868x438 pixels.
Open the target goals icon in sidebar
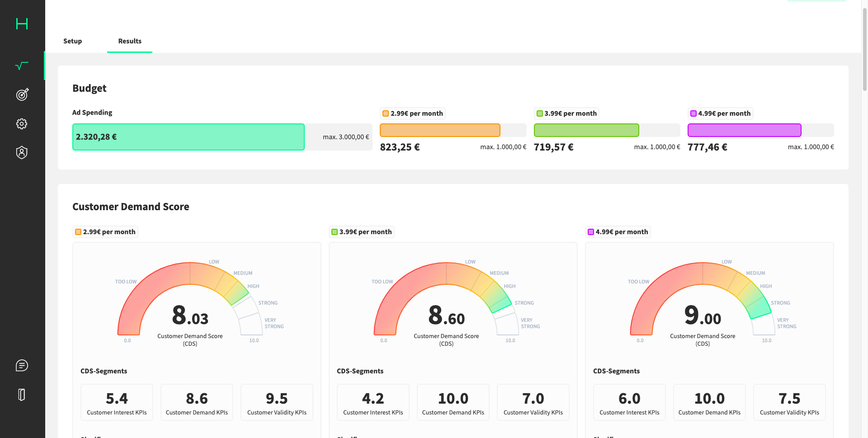[x=22, y=94]
